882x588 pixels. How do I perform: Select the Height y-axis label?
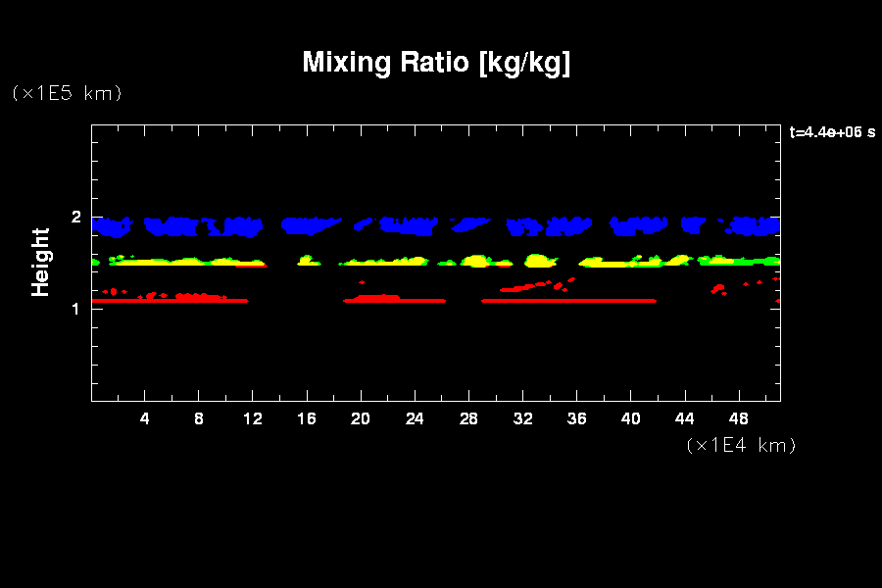(41, 262)
